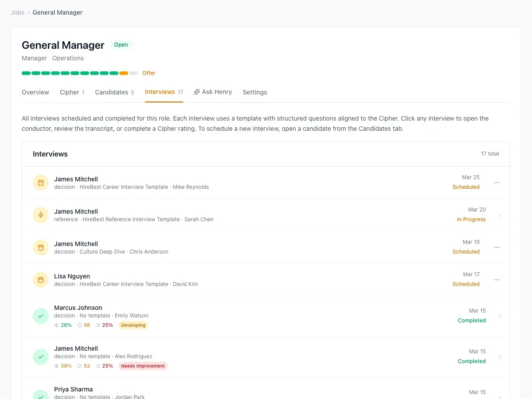Image resolution: width=532 pixels, height=399 pixels.
Task: Open the Cipher tab
Action: coord(72,92)
